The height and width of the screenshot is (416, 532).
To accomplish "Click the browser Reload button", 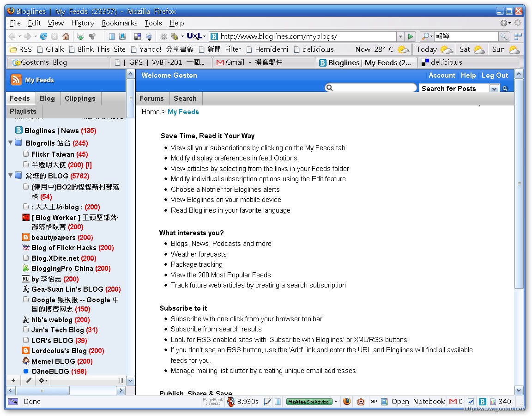I will coord(43,37).
